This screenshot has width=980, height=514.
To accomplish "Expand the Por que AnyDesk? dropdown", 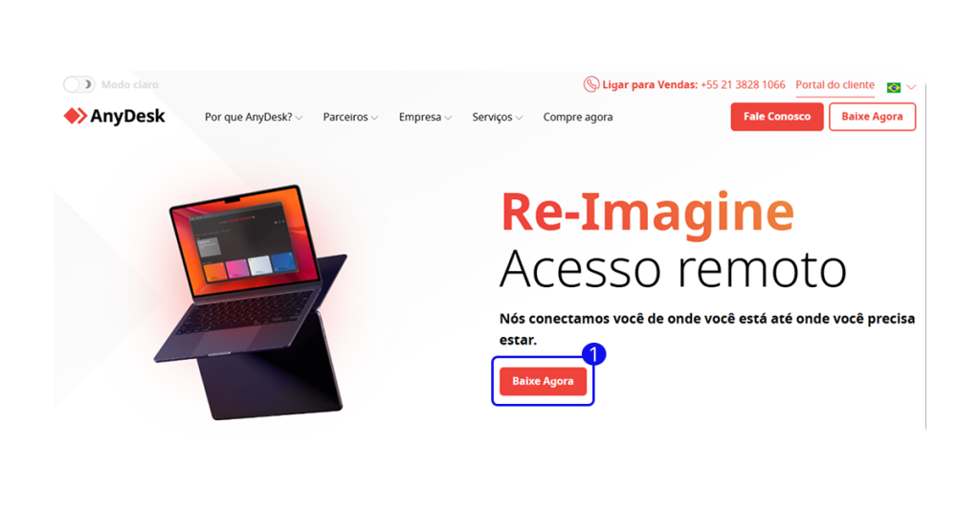I will point(253,117).
